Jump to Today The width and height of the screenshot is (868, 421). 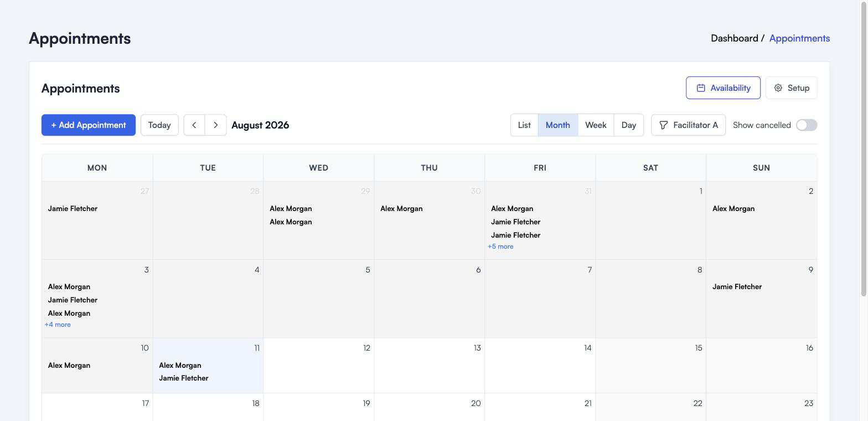pos(159,125)
